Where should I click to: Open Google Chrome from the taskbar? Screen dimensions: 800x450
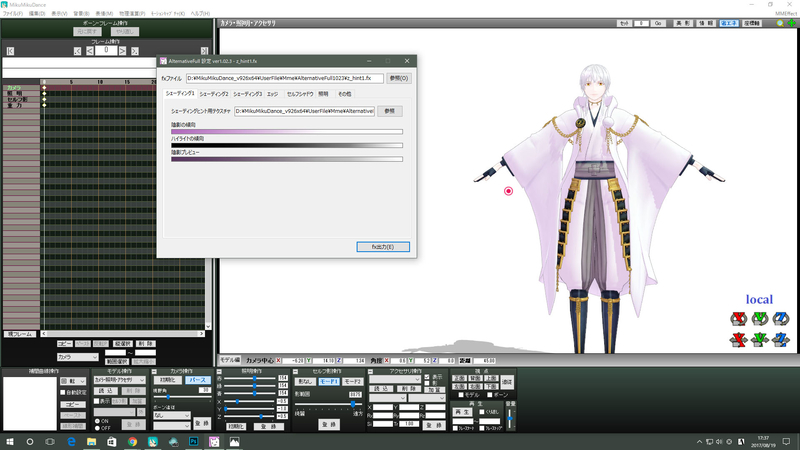(133, 441)
